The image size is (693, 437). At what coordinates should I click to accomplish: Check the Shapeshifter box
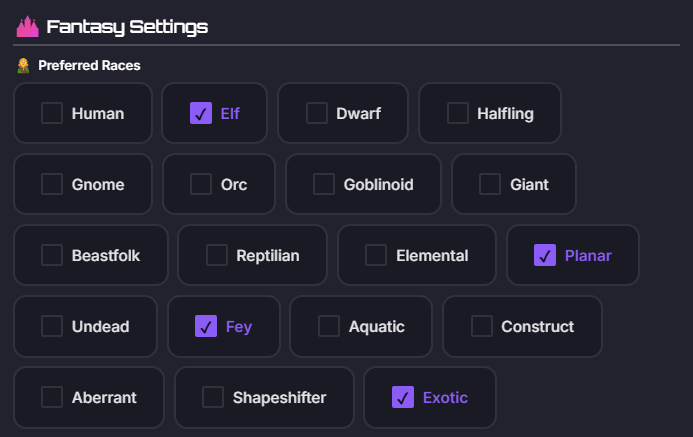(213, 397)
